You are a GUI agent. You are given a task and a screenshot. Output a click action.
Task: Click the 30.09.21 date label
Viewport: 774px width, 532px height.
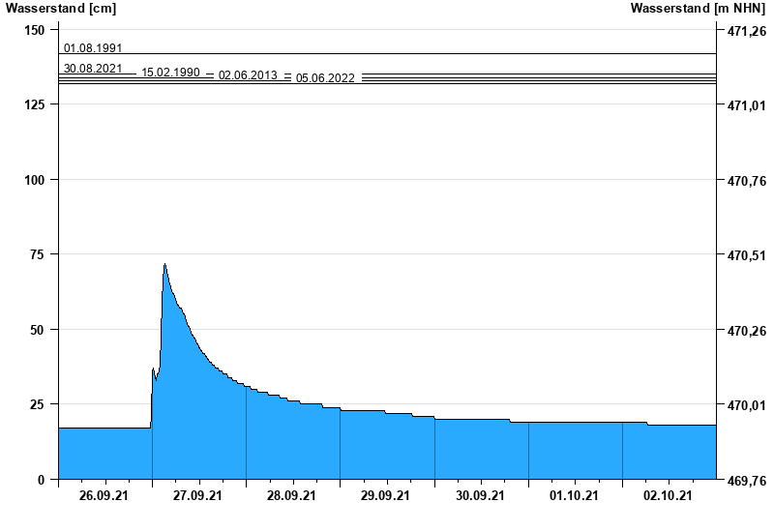tap(481, 496)
